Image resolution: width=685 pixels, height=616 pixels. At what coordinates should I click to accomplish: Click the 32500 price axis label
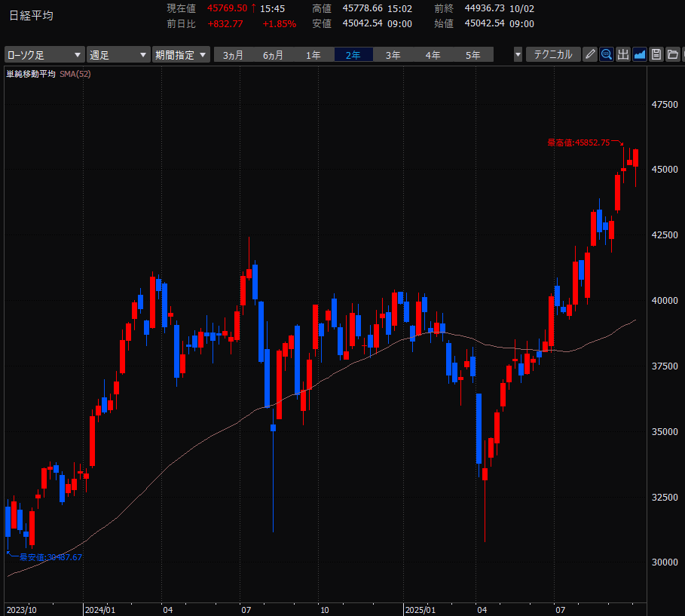tap(665, 497)
